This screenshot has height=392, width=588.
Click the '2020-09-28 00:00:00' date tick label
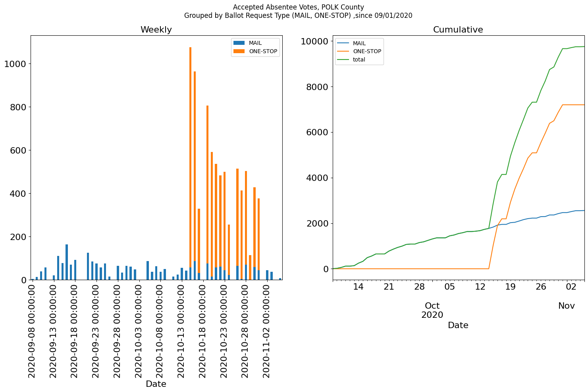pyautogui.click(x=118, y=331)
